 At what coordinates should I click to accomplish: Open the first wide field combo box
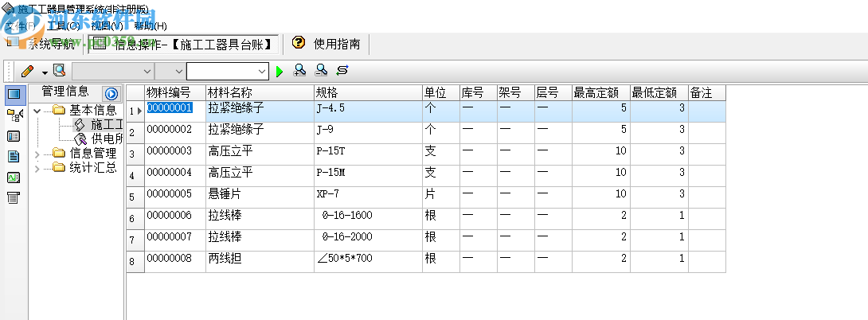coord(113,72)
